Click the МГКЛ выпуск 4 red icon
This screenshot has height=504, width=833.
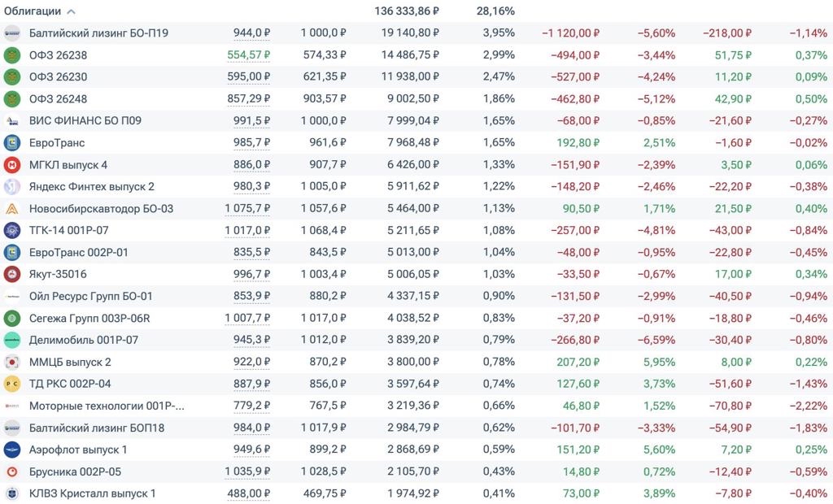[x=12, y=164]
